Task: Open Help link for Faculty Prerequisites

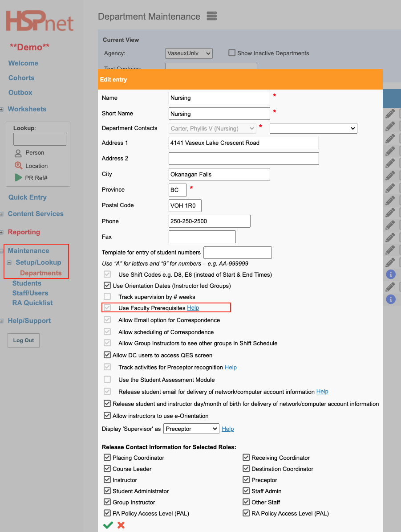Action: coord(193,308)
